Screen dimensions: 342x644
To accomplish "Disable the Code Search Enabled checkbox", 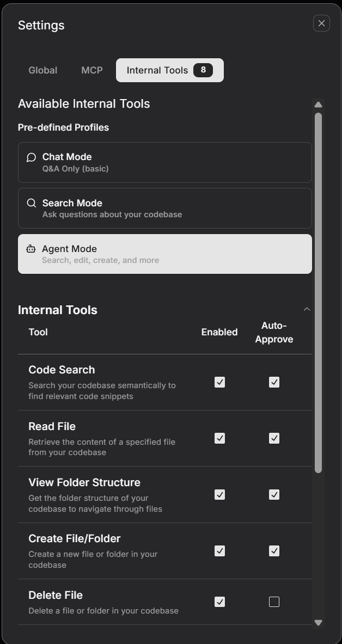I will pyautogui.click(x=219, y=382).
